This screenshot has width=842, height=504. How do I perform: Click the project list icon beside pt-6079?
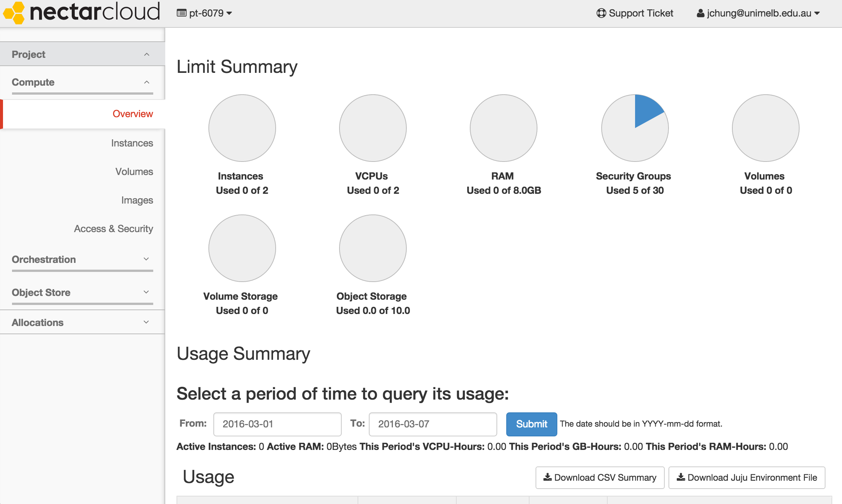click(x=181, y=14)
